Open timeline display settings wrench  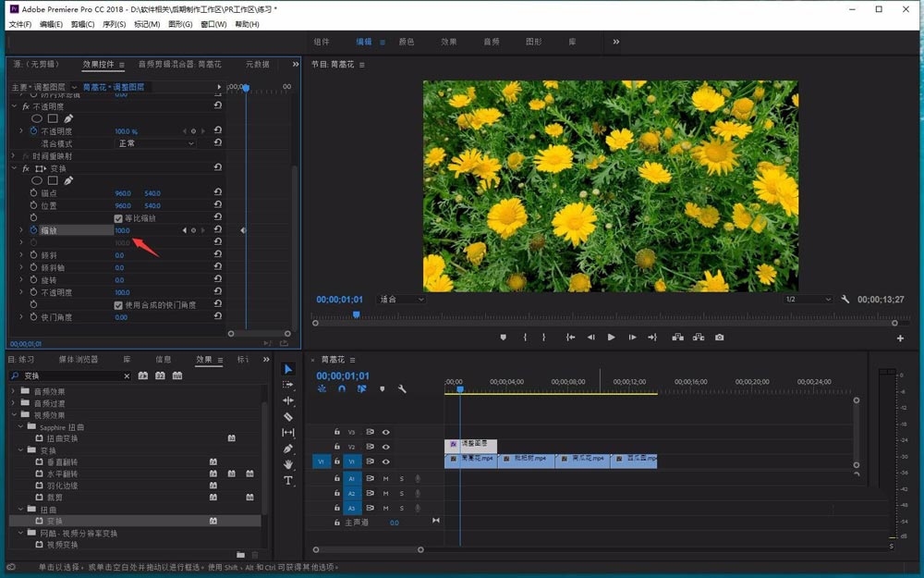point(402,389)
